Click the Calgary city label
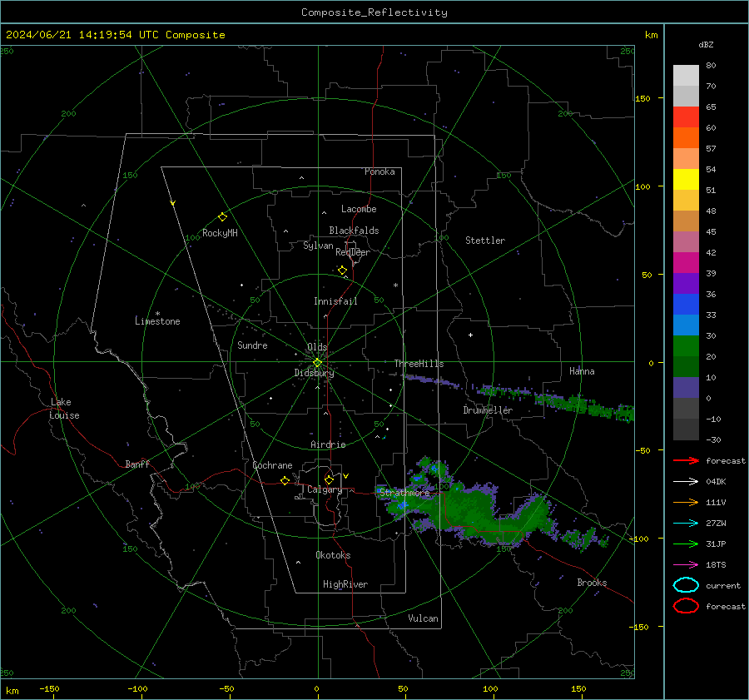 [325, 489]
